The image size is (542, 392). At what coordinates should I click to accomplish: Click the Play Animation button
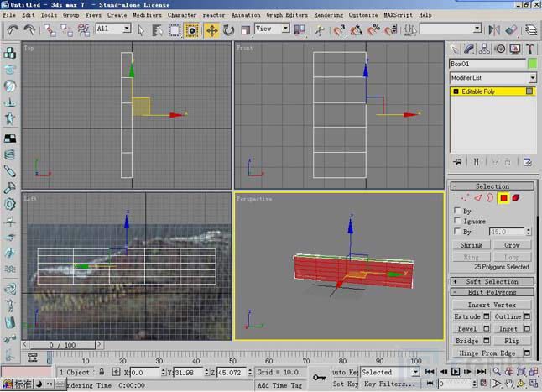456,372
